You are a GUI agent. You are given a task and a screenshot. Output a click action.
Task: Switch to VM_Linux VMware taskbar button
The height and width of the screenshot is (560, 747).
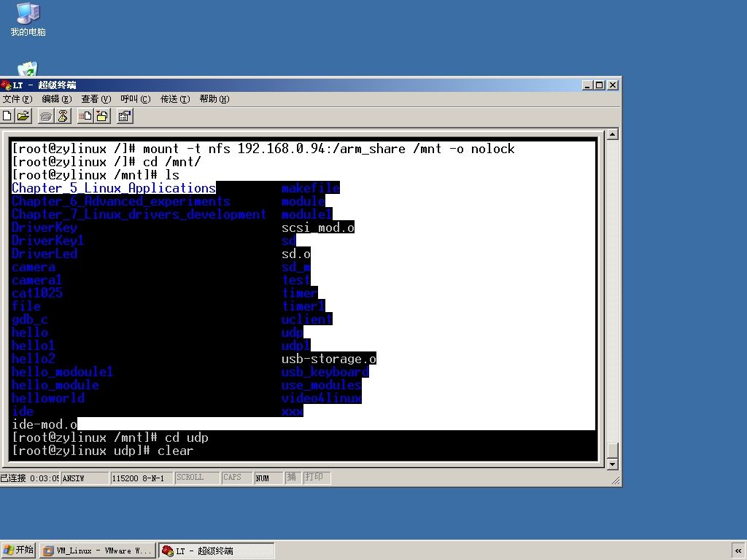[98, 551]
